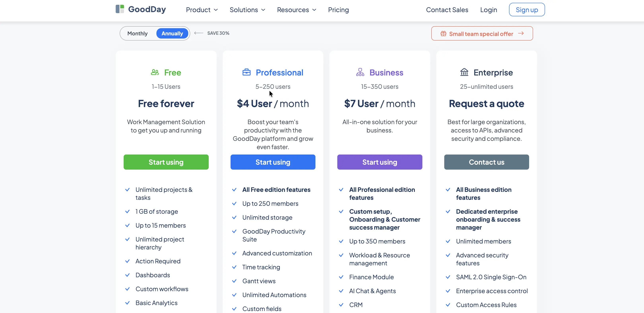This screenshot has width=644, height=313.
Task: Click the SAVE 30% label
Action: coord(218,33)
